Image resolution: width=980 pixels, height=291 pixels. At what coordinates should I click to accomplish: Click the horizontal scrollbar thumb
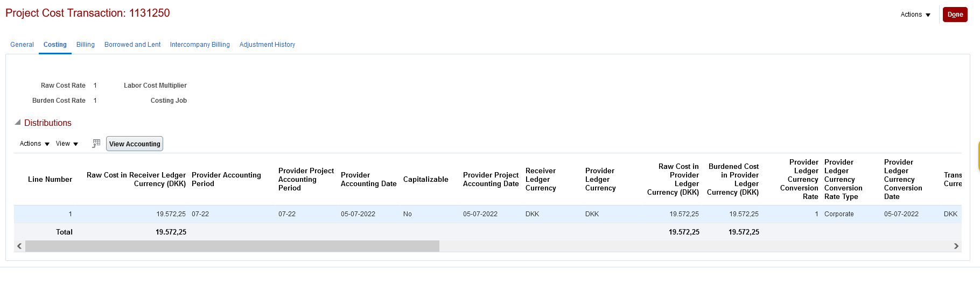(x=232, y=246)
